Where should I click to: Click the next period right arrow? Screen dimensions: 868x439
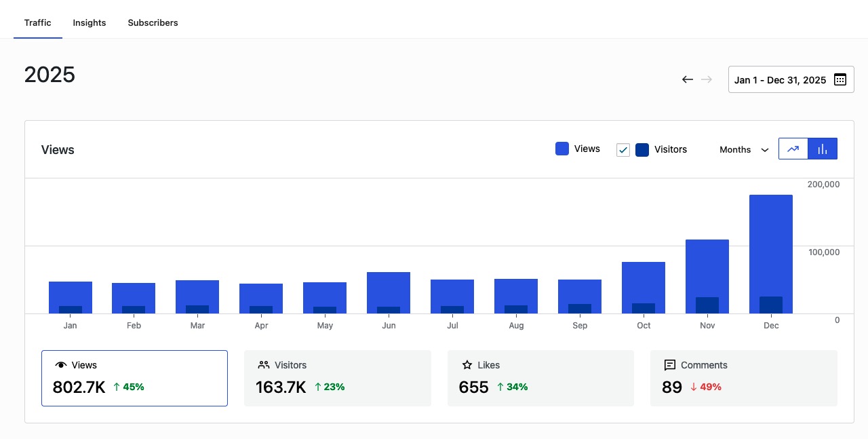pos(707,79)
